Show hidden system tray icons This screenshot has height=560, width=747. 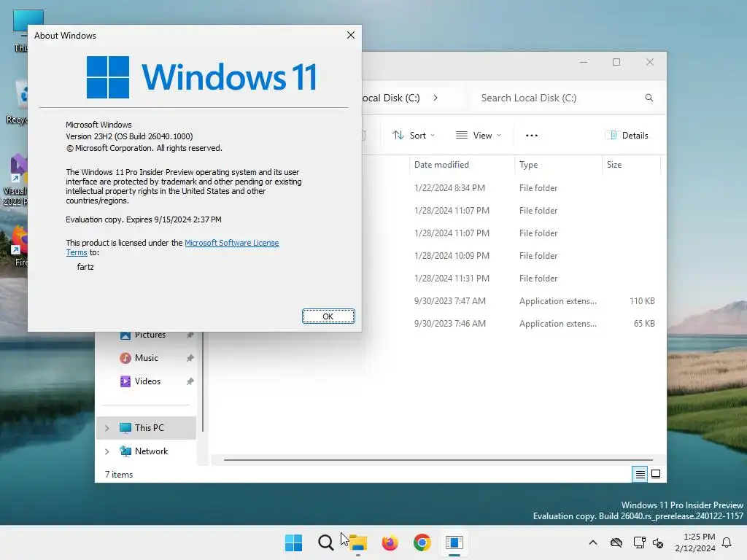click(x=593, y=542)
